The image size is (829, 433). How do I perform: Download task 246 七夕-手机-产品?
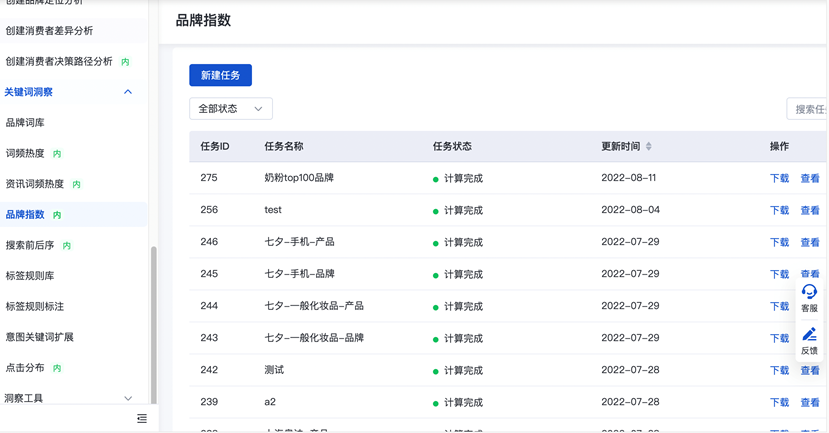click(x=779, y=243)
